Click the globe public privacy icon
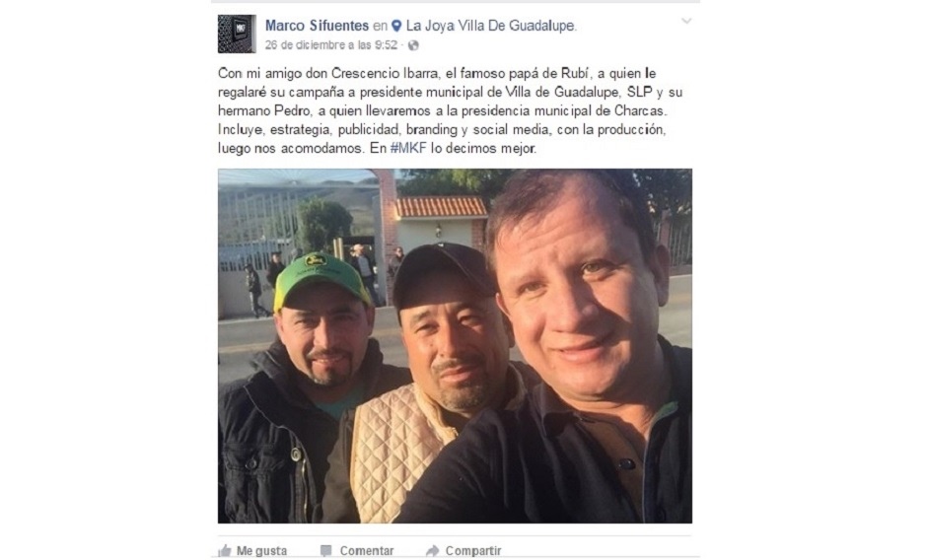Viewport: 927px width, 560px height. (x=413, y=45)
